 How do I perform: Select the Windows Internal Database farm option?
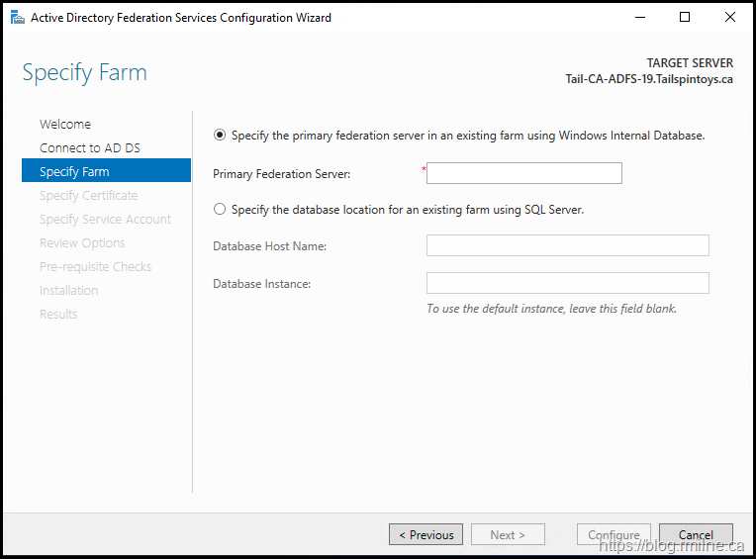point(220,136)
